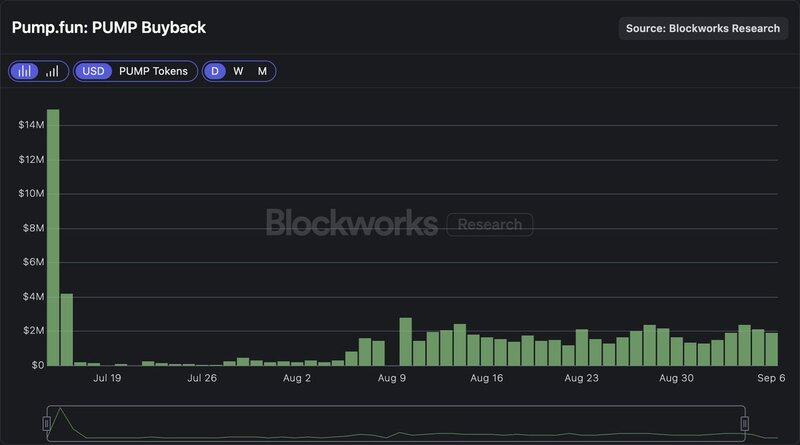Click the right range slider handle
Image resolution: width=800 pixels, height=445 pixels.
coord(744,423)
